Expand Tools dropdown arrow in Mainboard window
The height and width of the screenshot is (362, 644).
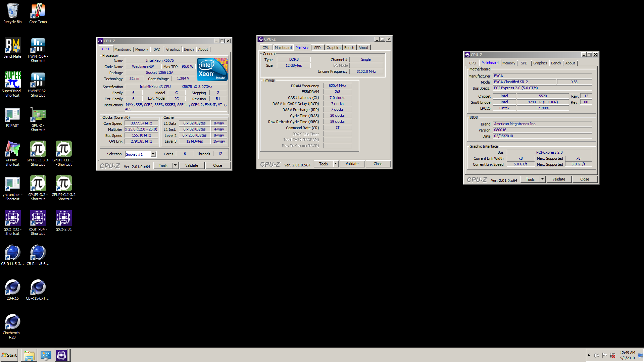pos(542,179)
